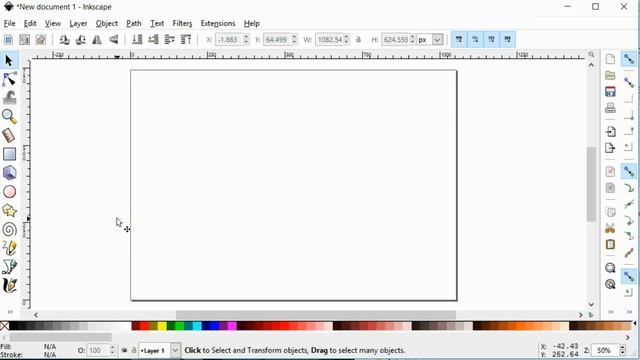Rotate selection 90 degrees clockwise
Screen dimensions: 640x360
[80, 40]
